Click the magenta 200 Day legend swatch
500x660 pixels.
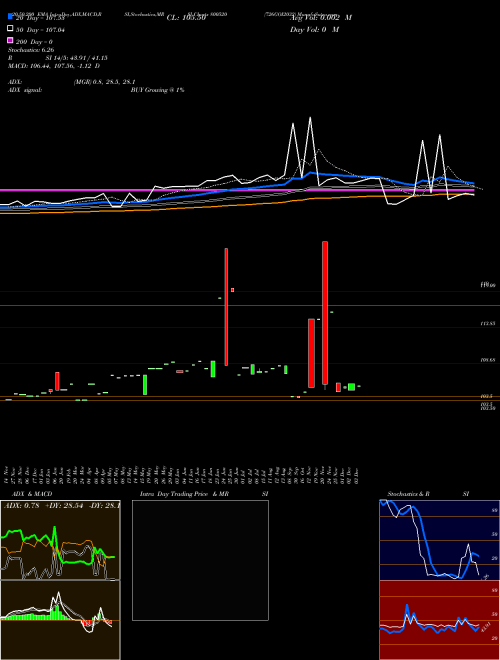pos(10,41)
